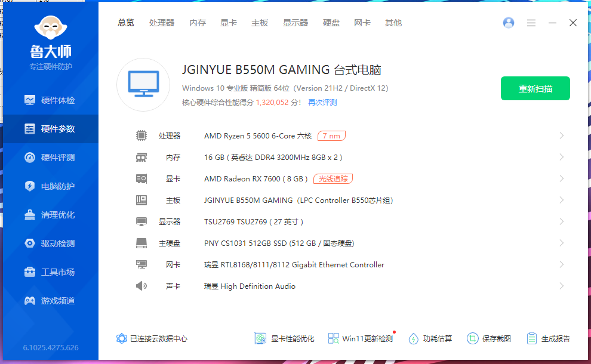Click 瑞昱 High Definition Audio text
The height and width of the screenshot is (364, 591).
point(250,286)
